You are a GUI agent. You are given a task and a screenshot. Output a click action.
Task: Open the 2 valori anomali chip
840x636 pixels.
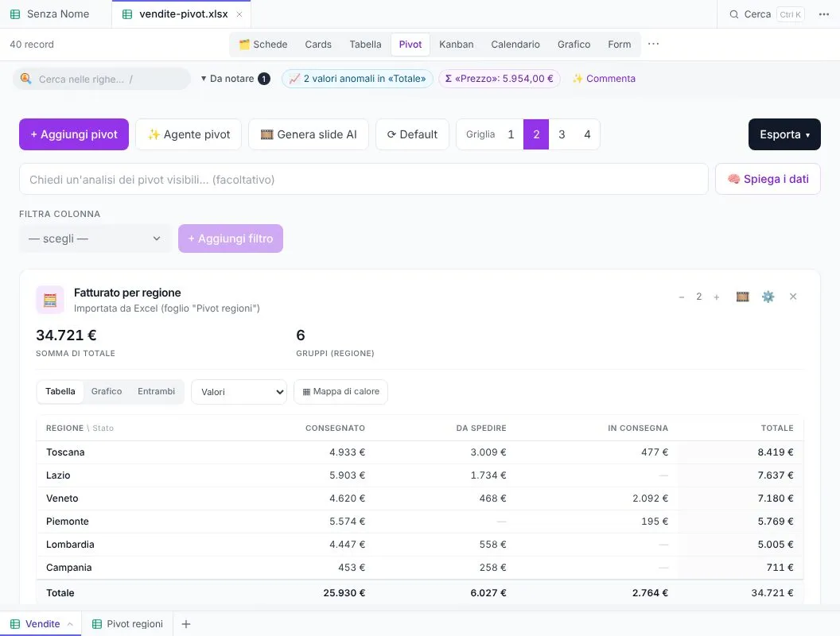pos(357,79)
